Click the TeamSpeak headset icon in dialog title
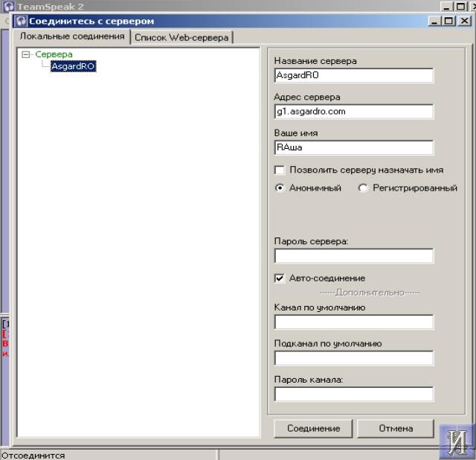The image size is (476, 460). tap(22, 21)
